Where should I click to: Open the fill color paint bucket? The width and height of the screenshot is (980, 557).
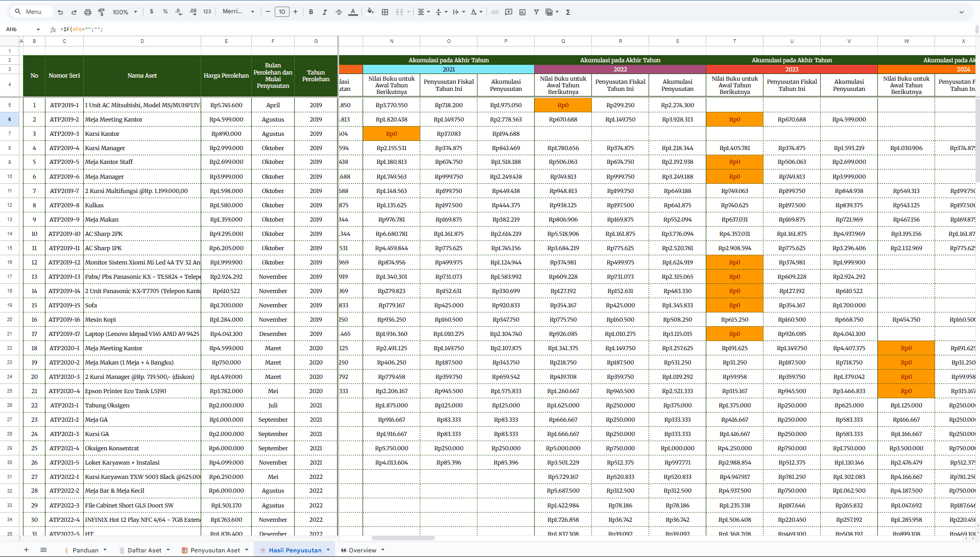370,12
